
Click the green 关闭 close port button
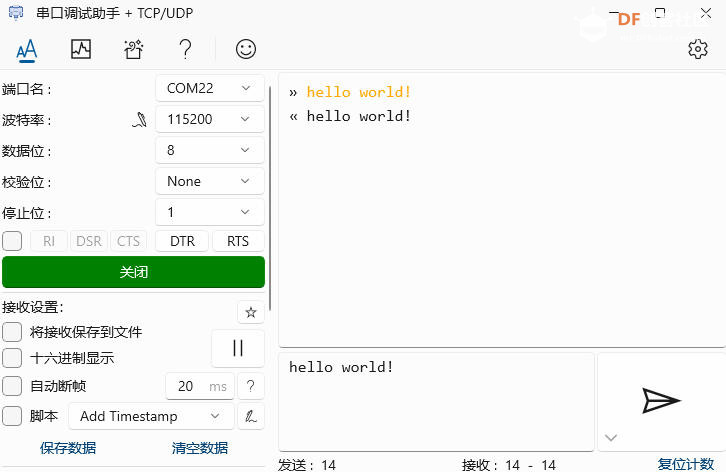(133, 272)
